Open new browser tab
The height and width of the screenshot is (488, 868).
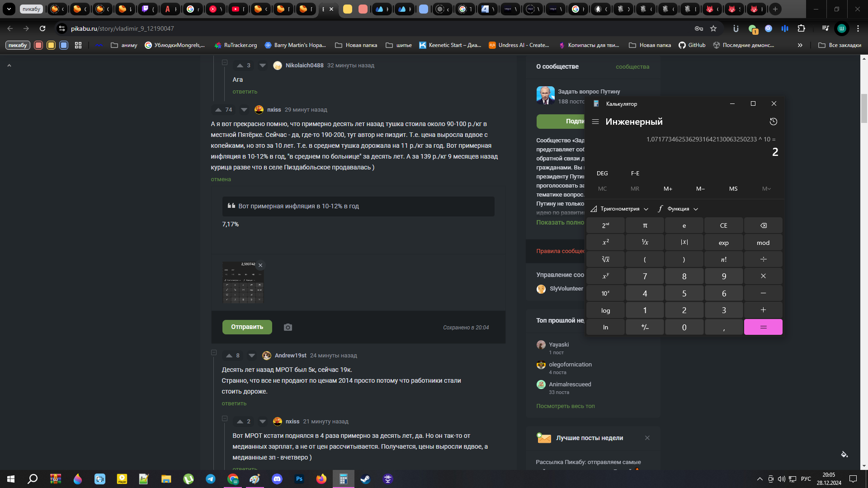pos(775,9)
